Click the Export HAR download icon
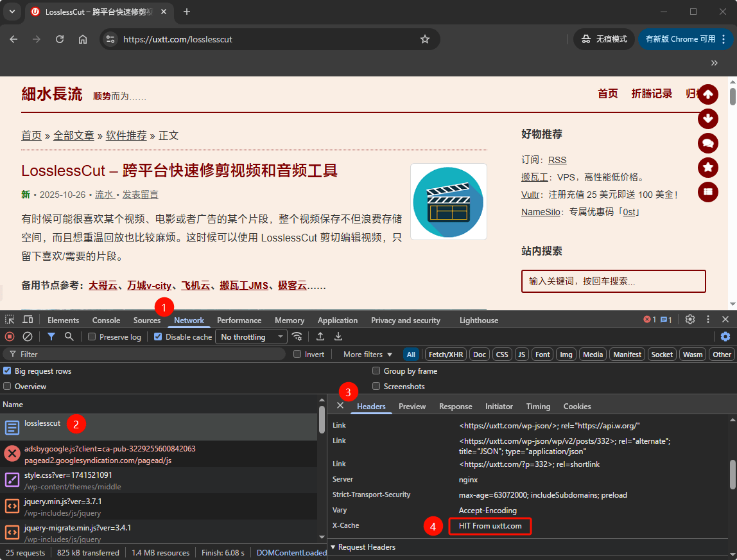This screenshot has height=560, width=737. 338,337
